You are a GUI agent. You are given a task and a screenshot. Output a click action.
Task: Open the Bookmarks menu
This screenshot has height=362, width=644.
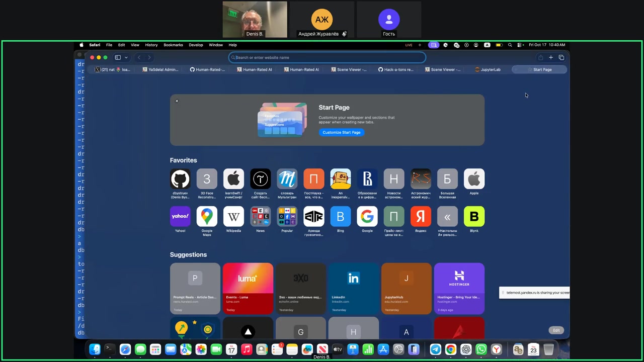(173, 45)
